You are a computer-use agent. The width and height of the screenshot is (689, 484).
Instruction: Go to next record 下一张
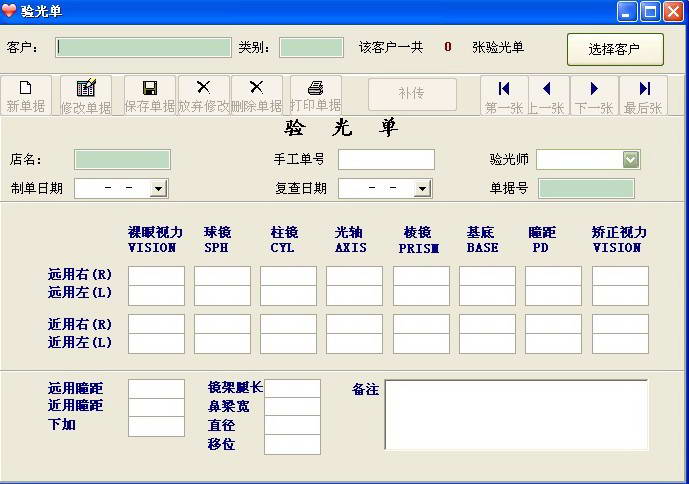594,95
